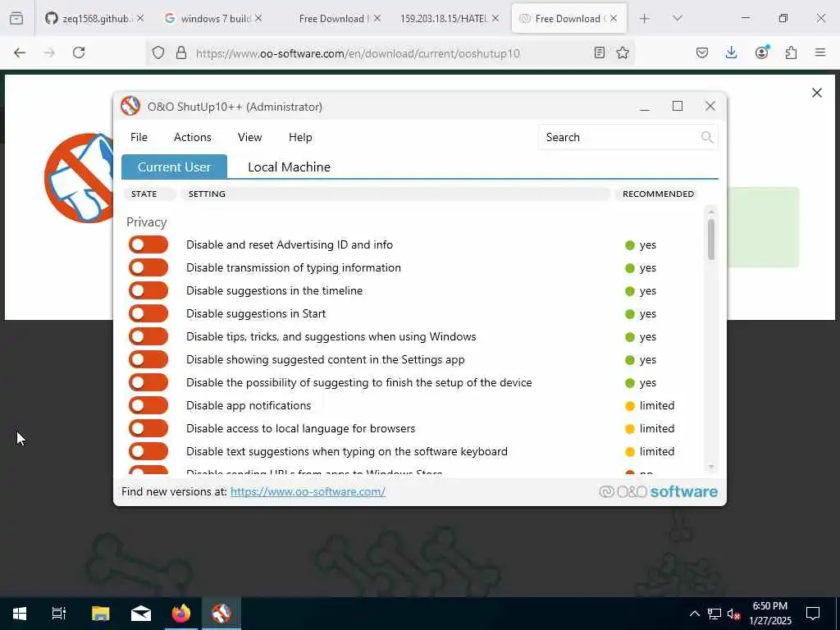Switch to the Local Machine tab
Screen dimensions: 840x630
(x=289, y=167)
